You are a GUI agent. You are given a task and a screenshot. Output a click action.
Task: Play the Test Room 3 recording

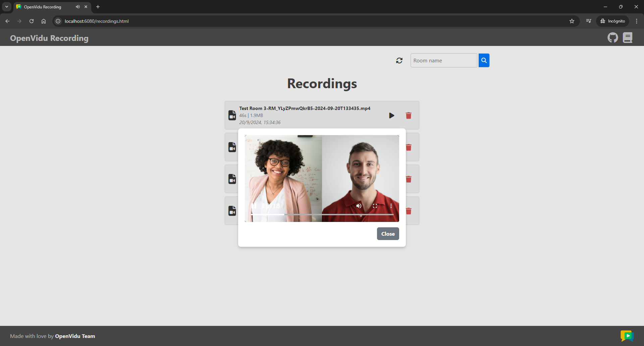click(391, 116)
